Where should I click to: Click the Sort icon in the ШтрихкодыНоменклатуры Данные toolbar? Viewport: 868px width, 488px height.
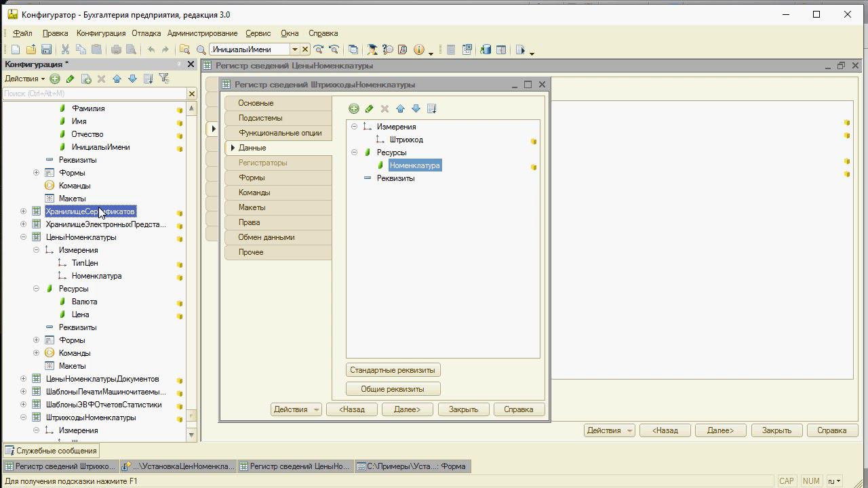pos(431,108)
